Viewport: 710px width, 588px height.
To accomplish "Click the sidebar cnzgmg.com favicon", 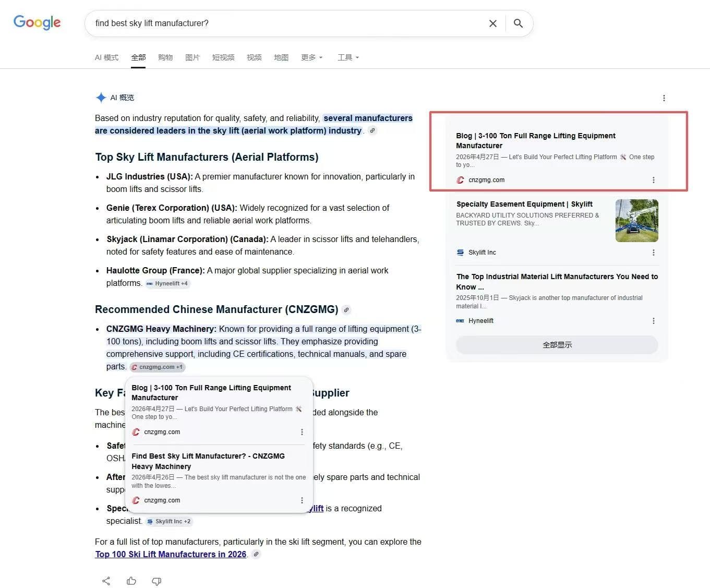I will click(x=460, y=180).
